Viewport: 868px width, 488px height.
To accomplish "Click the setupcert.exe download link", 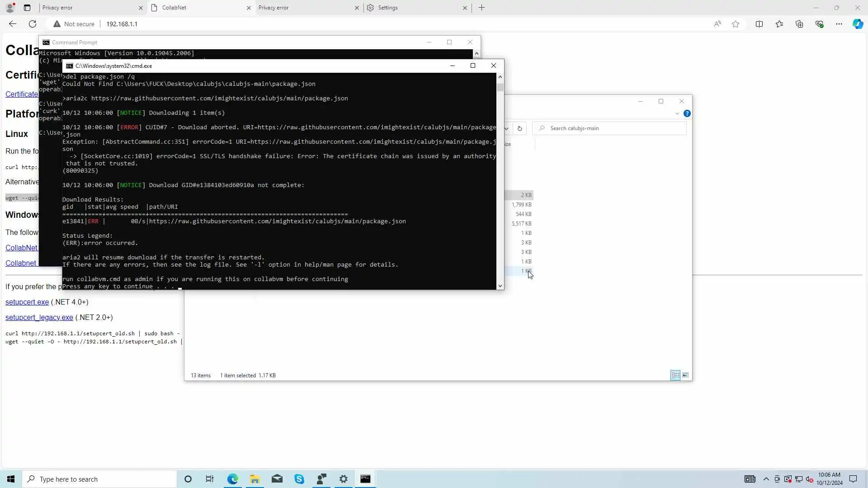I will coord(27,302).
